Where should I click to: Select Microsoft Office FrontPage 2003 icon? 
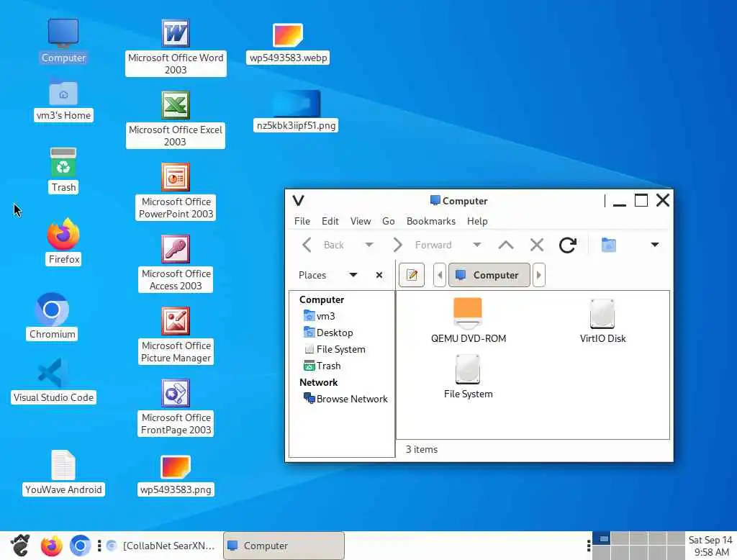click(176, 407)
